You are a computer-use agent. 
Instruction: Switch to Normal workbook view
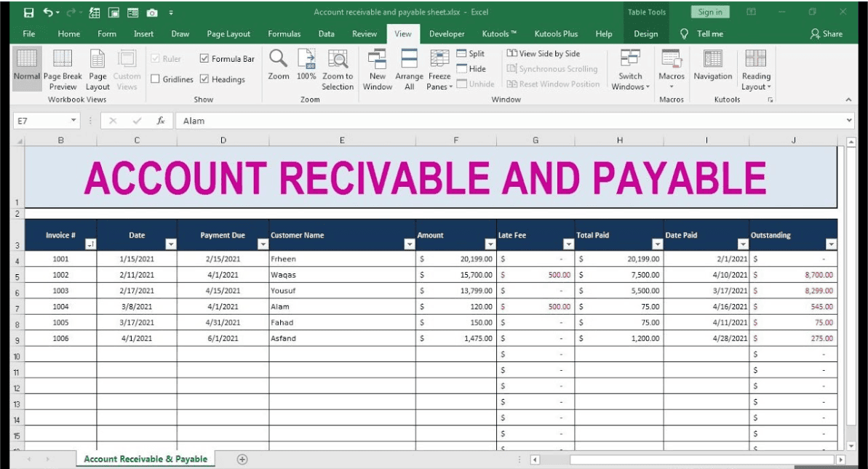27,68
